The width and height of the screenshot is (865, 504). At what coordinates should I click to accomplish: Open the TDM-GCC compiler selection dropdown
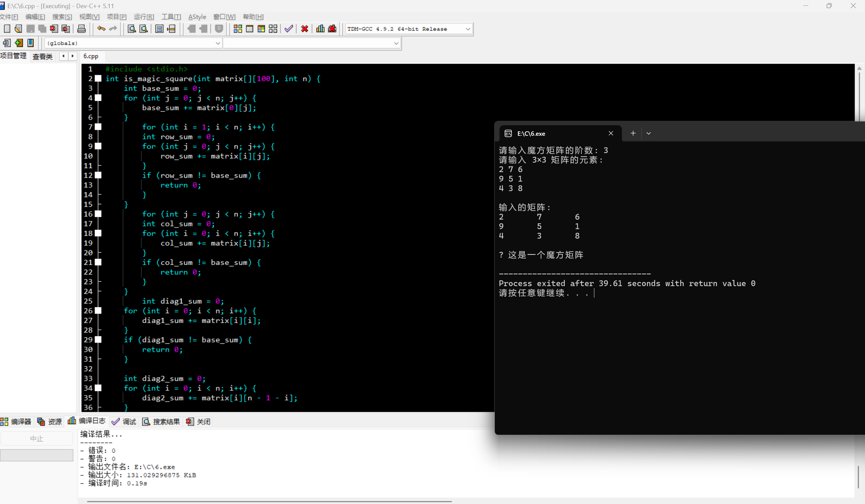coord(468,29)
